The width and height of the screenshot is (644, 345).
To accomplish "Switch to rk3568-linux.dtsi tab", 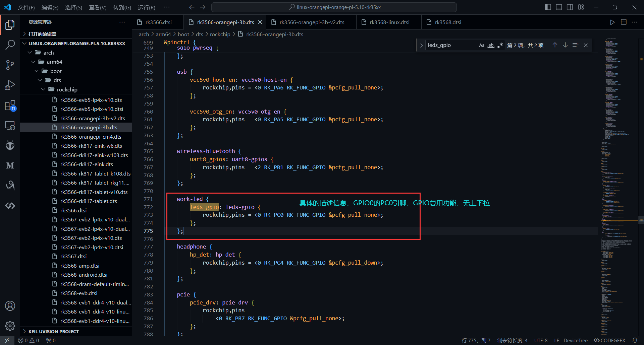I will pos(389,22).
